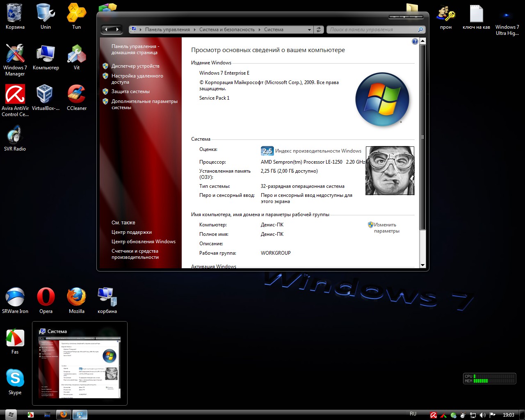The width and height of the screenshot is (525, 420).
Task: Click the search magnifier icon
Action: coord(420,30)
